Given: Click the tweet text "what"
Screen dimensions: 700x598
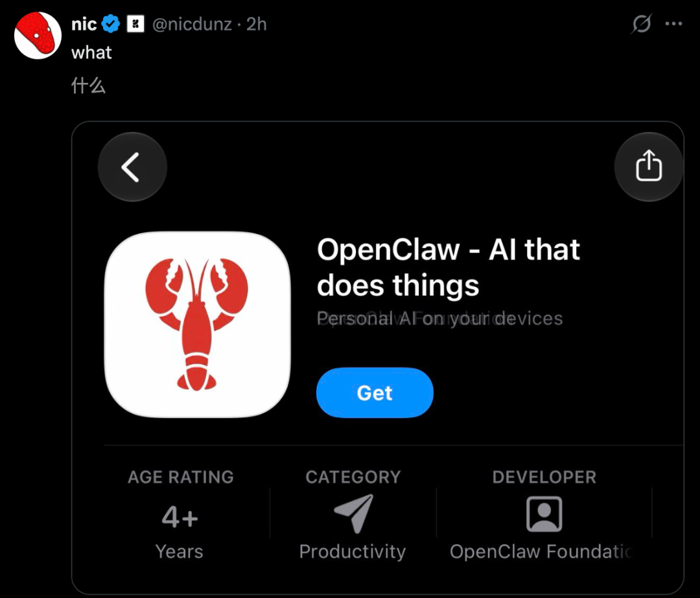Looking at the screenshot, I should (x=91, y=52).
